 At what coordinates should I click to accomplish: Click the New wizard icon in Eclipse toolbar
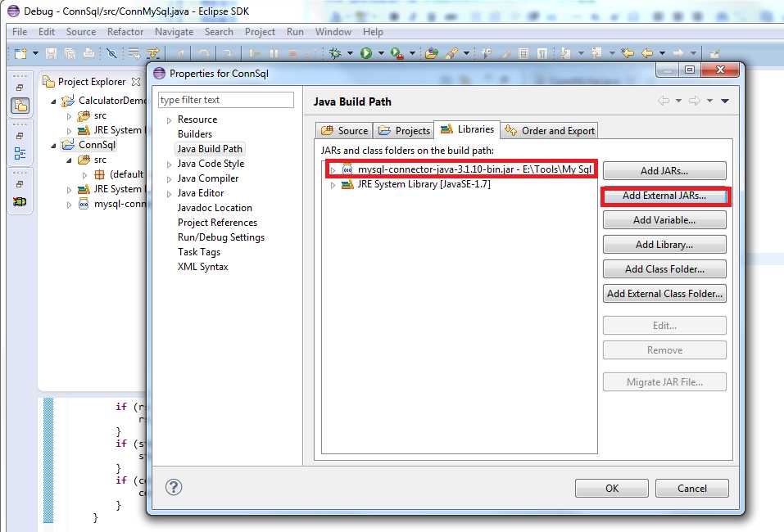[x=20, y=53]
